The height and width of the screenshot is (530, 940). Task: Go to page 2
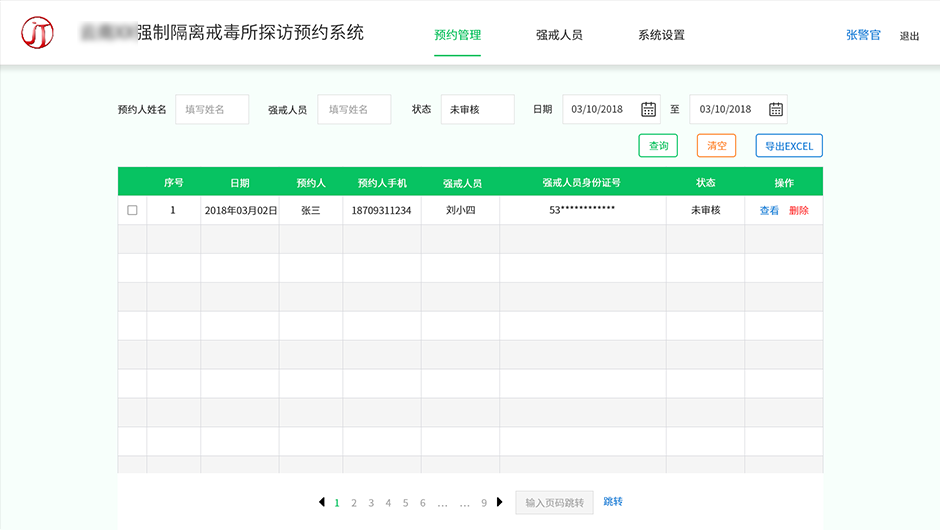[x=354, y=503]
